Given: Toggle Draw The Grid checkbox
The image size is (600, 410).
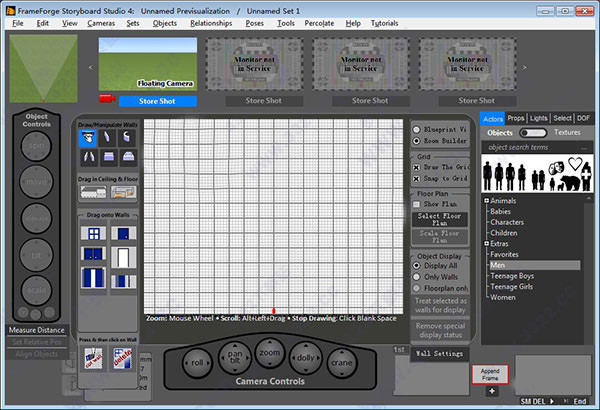Looking at the screenshot, I should 416,167.
